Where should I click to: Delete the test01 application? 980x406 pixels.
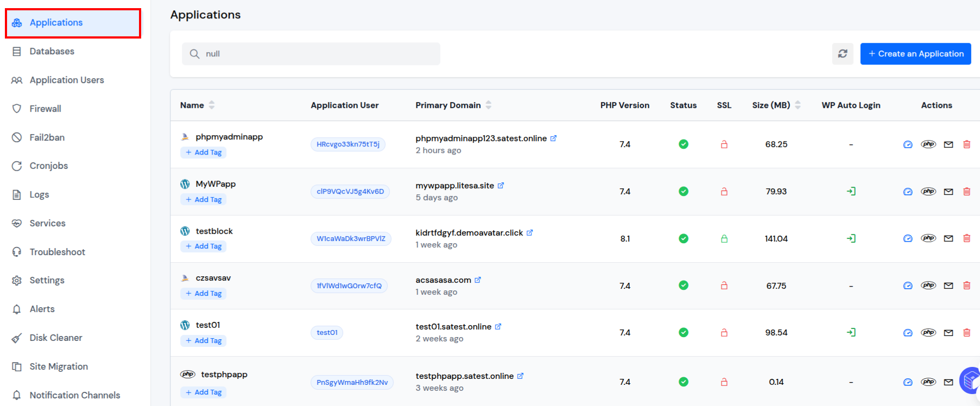[x=967, y=333]
